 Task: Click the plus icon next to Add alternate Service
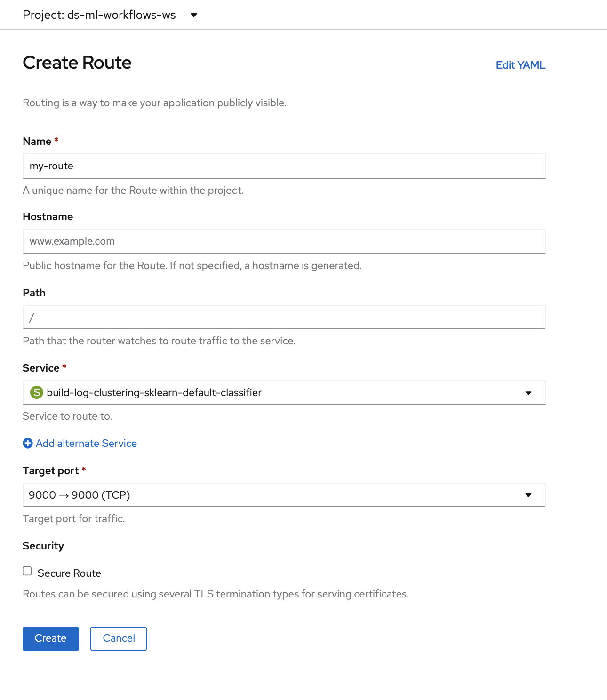27,443
